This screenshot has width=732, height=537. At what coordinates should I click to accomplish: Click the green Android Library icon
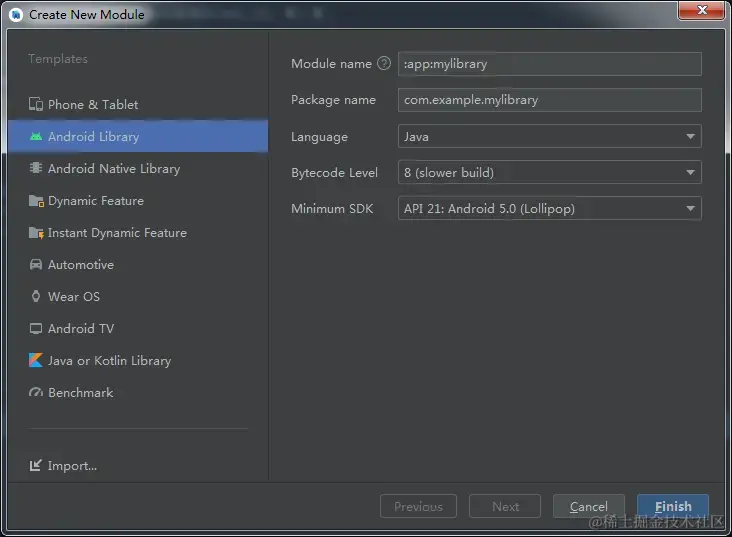(x=36, y=136)
